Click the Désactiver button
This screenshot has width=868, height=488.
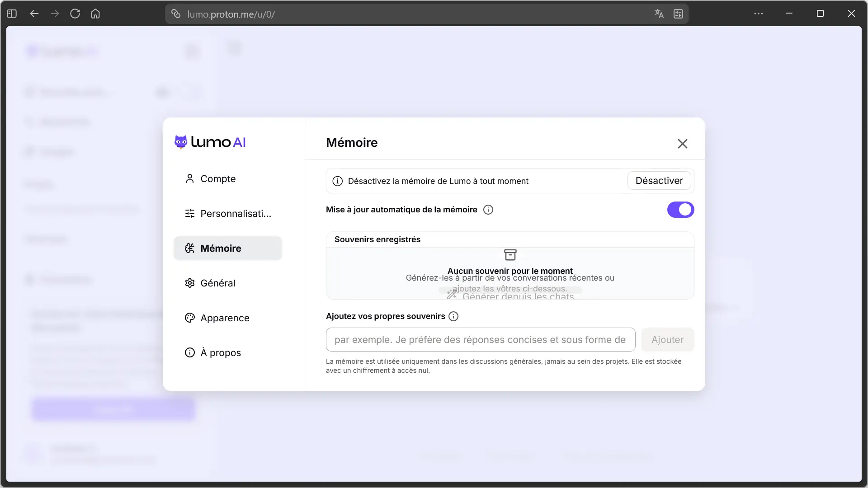659,181
